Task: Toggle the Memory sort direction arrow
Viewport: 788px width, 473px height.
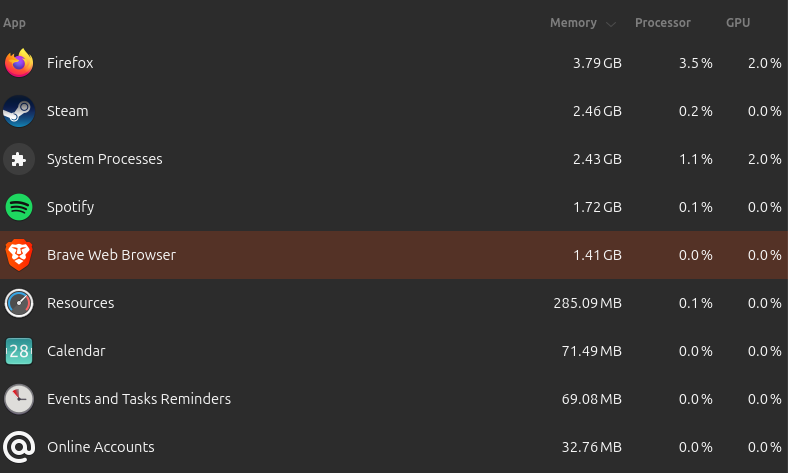Action: click(611, 24)
